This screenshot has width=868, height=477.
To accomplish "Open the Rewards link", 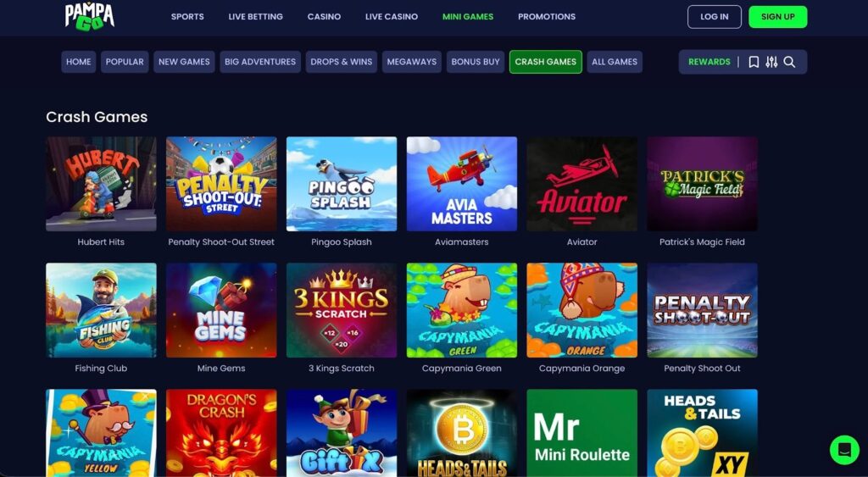I will pos(709,62).
